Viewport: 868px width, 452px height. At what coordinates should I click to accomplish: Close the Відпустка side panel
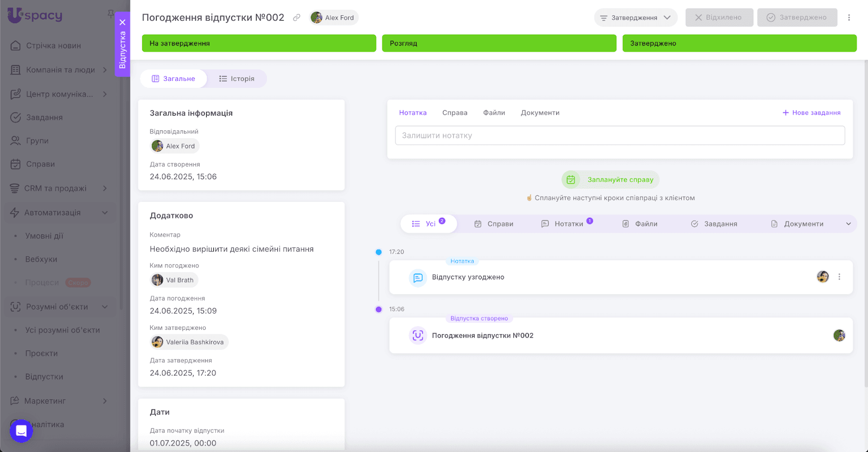[x=123, y=22]
